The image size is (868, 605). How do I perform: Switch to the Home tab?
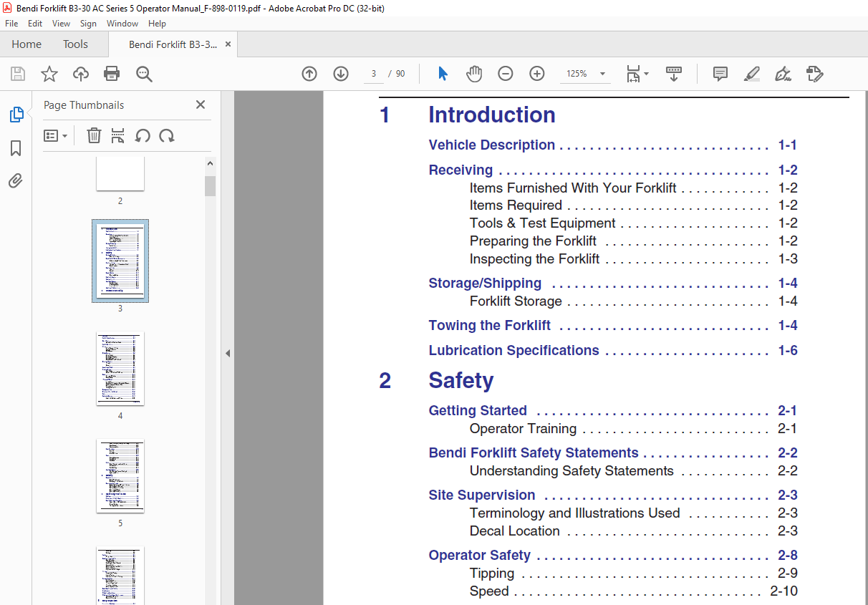26,44
